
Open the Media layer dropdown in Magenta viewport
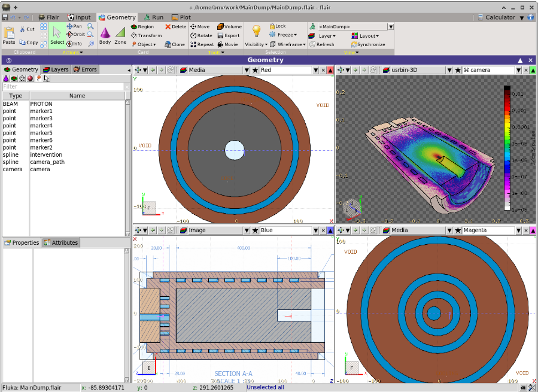pyautogui.click(x=449, y=230)
